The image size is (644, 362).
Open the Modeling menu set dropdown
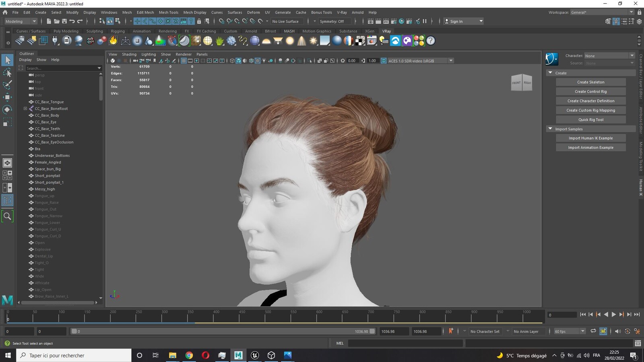(21, 21)
